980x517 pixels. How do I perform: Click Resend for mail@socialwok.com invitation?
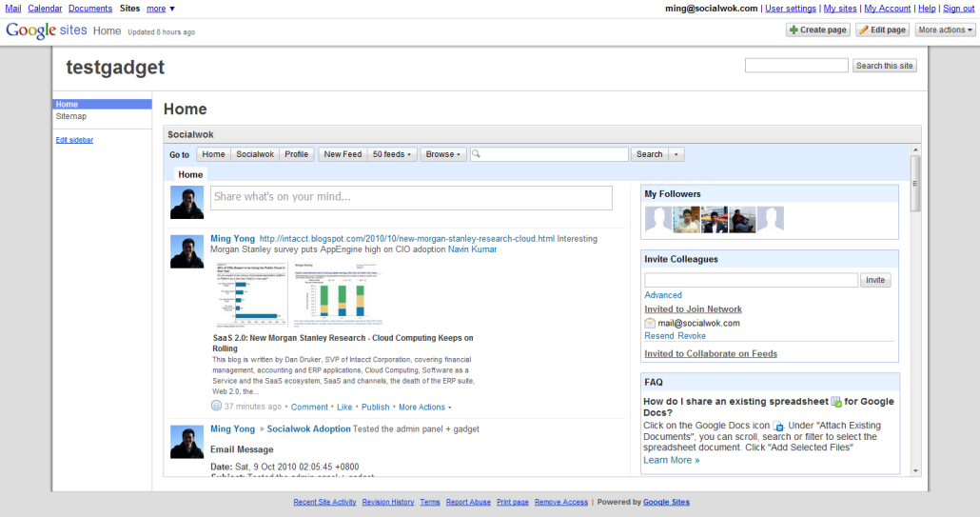click(x=659, y=336)
